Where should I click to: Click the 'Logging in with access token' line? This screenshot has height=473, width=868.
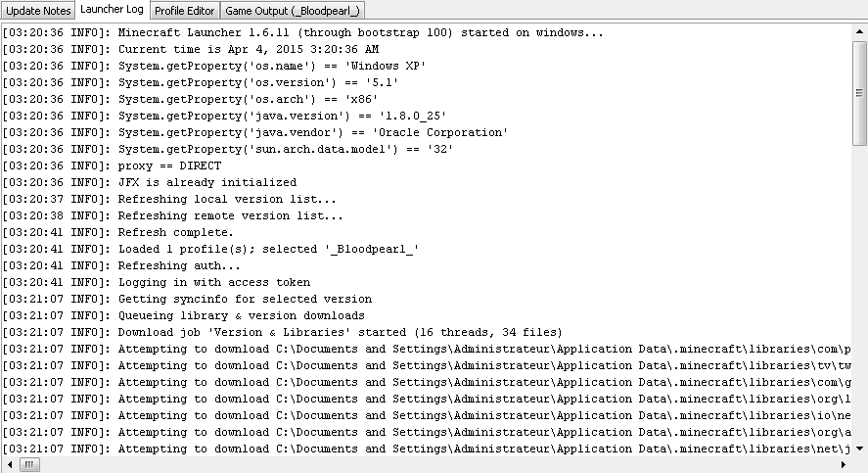coord(157,282)
